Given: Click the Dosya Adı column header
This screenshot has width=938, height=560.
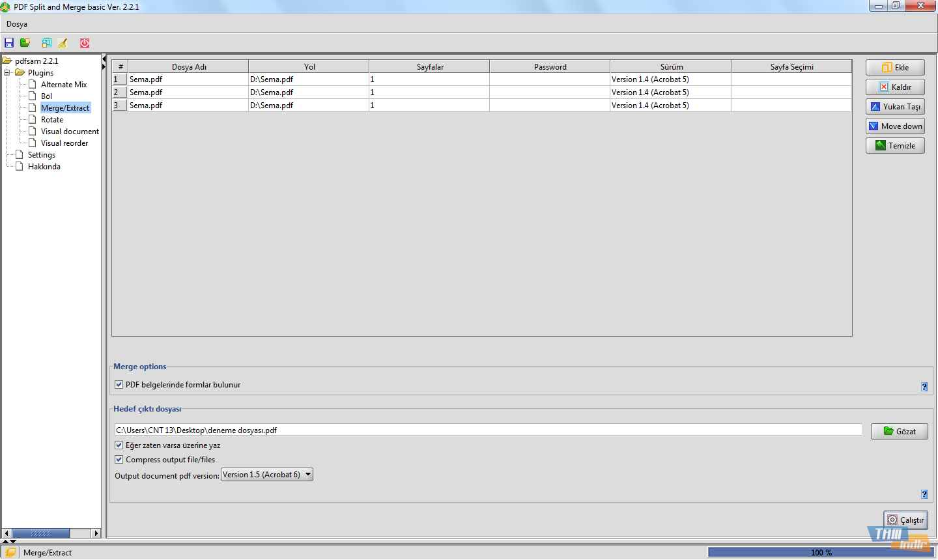Looking at the screenshot, I should point(188,66).
